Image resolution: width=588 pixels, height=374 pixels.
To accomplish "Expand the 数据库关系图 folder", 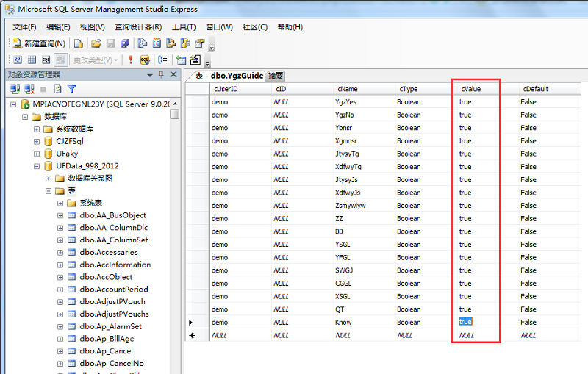I will (49, 179).
